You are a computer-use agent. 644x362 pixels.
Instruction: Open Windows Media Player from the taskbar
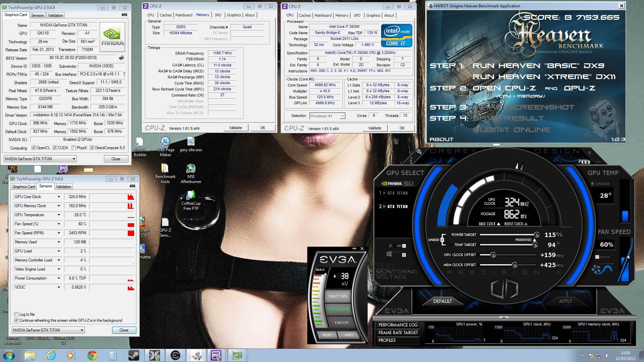tap(71, 355)
